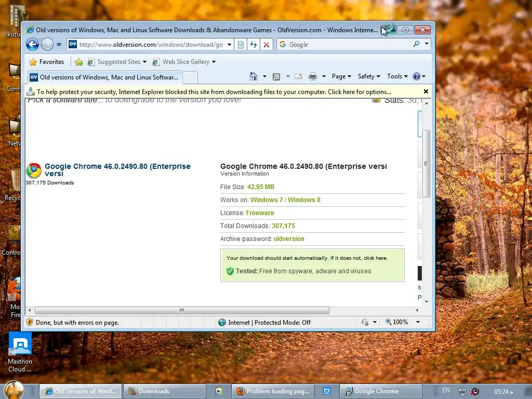Click the taskbar clock 05:24
532x399 pixels.
click(x=503, y=392)
